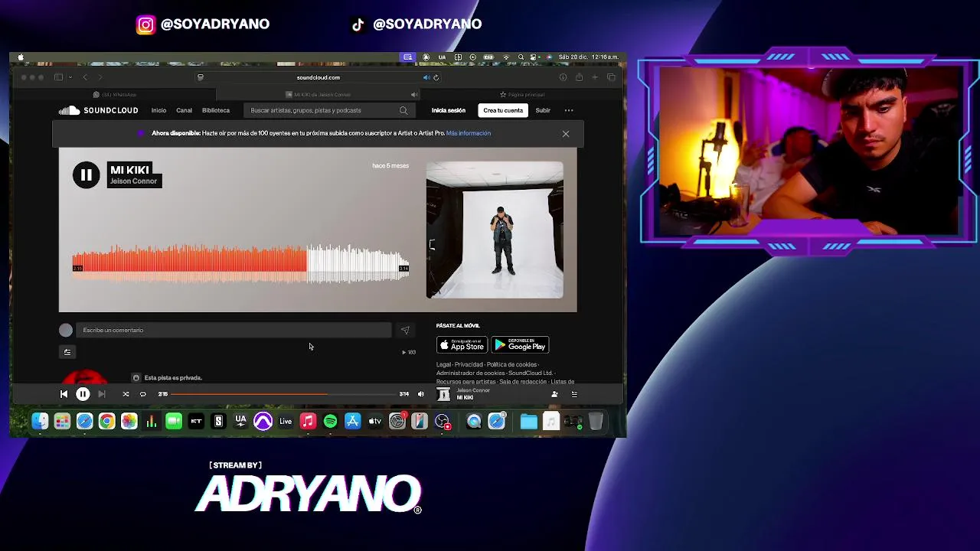Show Safari tab overview

click(x=611, y=77)
